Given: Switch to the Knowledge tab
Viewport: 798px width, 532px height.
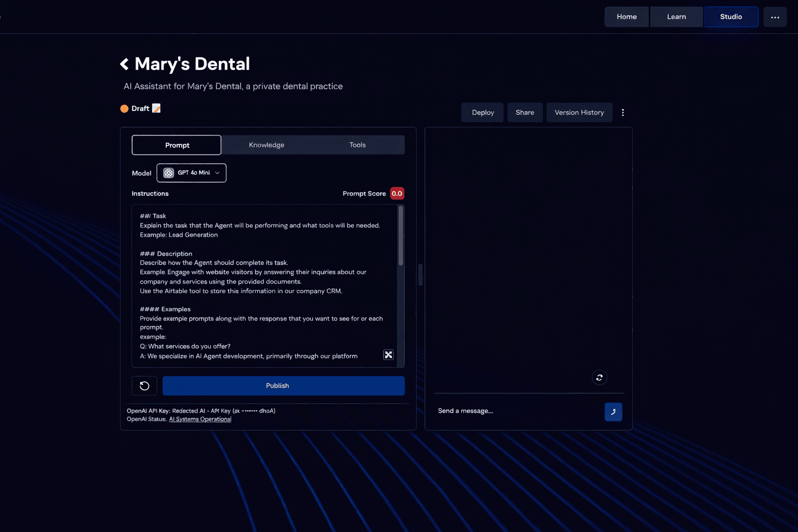Looking at the screenshot, I should click(x=267, y=145).
